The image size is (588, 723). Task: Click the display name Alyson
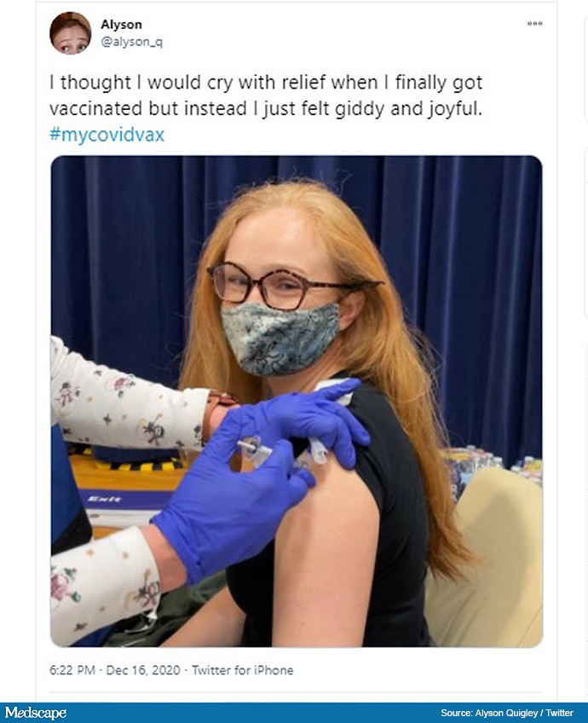coord(121,25)
